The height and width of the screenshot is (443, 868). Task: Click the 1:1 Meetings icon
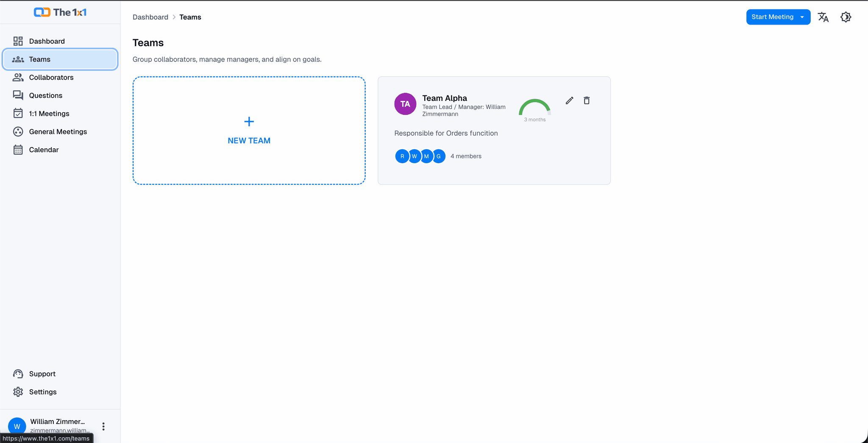pos(18,113)
